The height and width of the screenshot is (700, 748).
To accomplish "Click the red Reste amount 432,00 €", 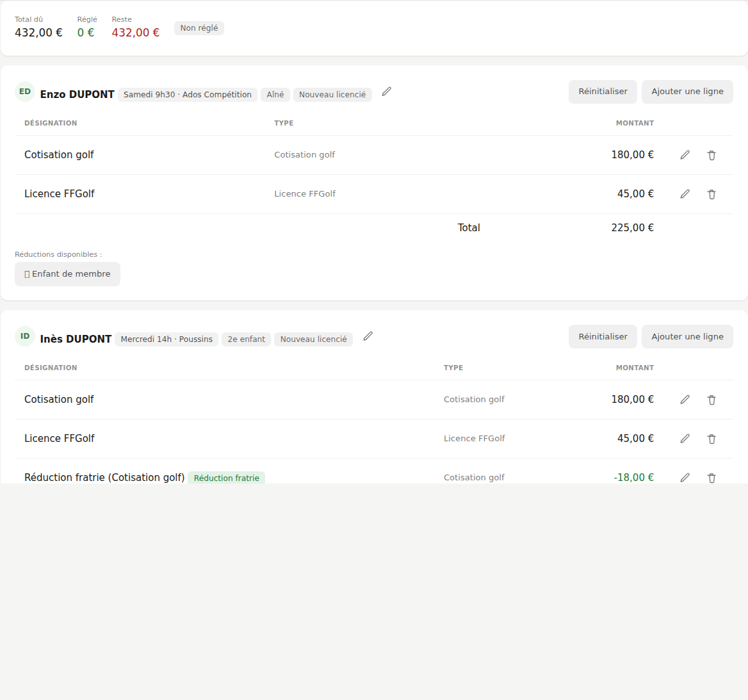I will pyautogui.click(x=136, y=33).
